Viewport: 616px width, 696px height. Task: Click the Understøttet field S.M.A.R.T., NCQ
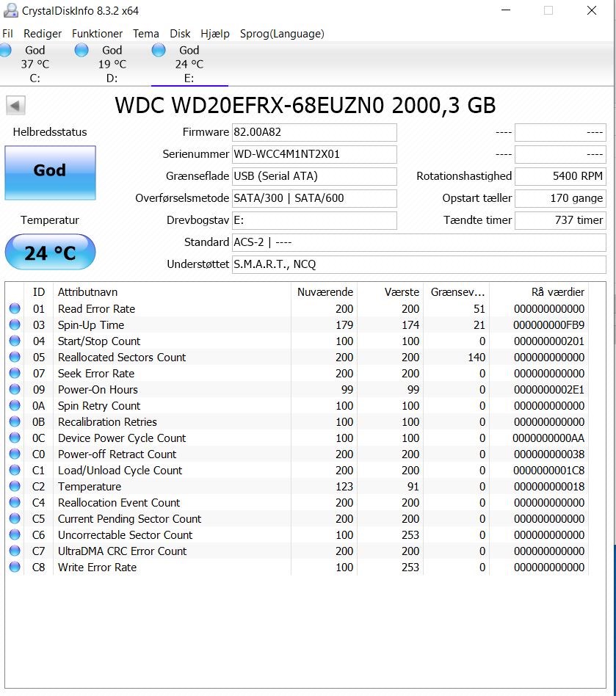coord(419,264)
